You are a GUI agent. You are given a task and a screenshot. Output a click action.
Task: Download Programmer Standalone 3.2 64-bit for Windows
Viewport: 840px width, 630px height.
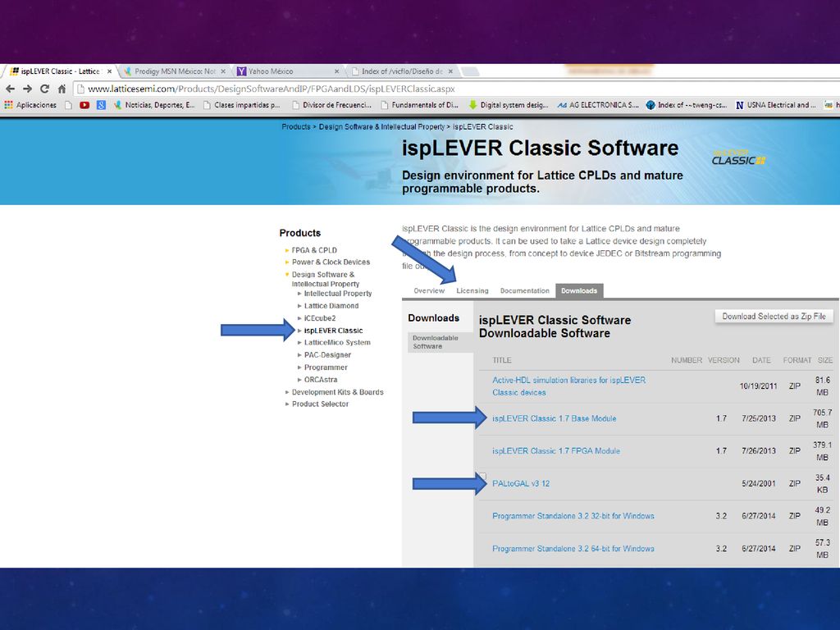pos(573,549)
